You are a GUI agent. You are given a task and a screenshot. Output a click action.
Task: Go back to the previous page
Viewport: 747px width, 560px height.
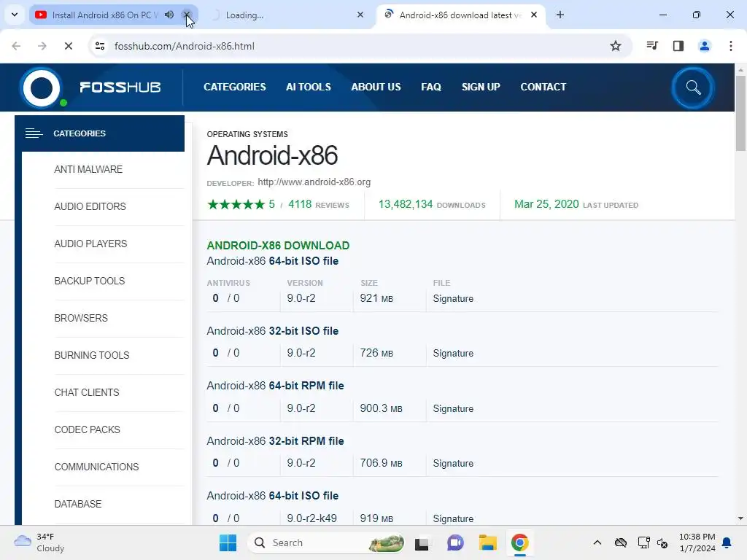pos(16,46)
